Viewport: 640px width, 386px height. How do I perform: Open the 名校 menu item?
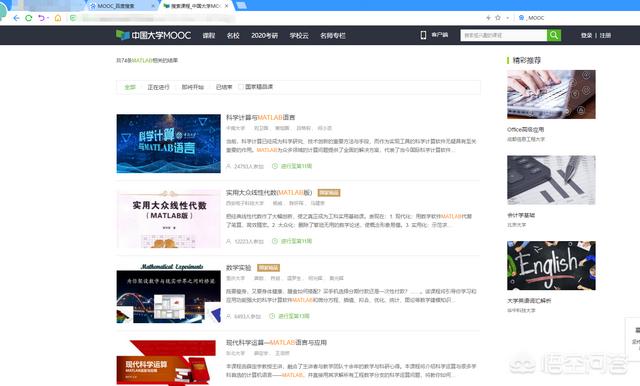point(233,35)
